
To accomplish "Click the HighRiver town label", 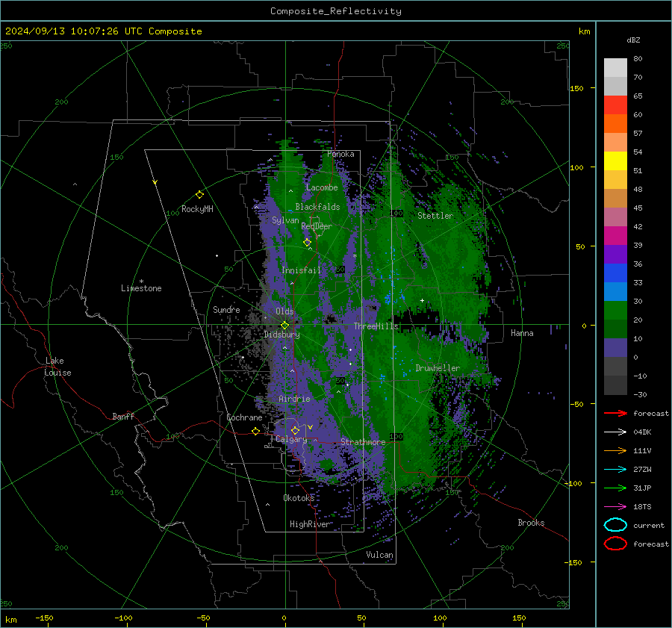I will coord(310,524).
